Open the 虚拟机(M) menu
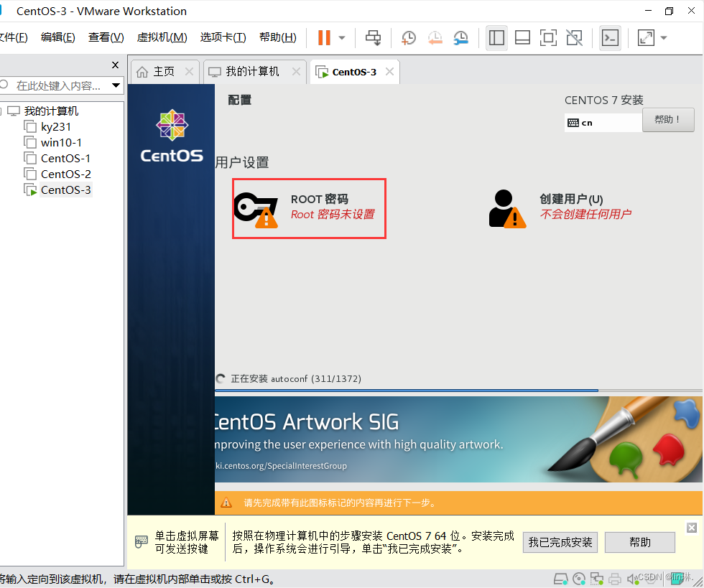The image size is (704, 588). (x=162, y=37)
